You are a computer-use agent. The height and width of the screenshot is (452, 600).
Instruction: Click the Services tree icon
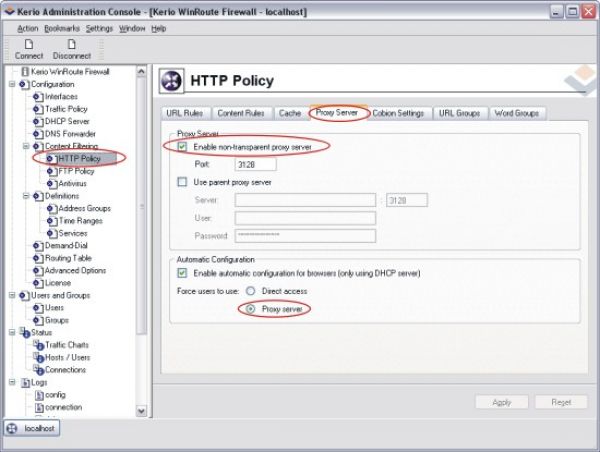click(52, 233)
